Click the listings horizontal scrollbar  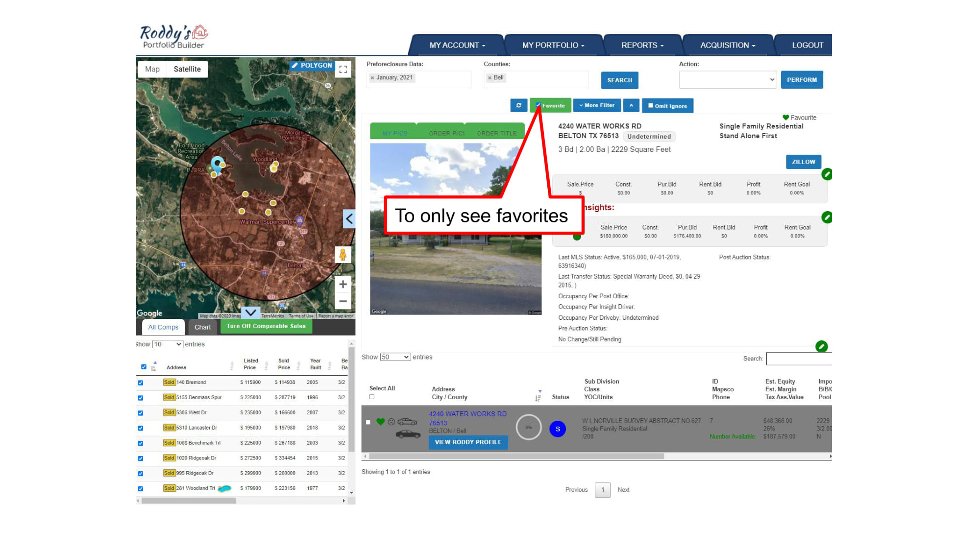point(516,456)
